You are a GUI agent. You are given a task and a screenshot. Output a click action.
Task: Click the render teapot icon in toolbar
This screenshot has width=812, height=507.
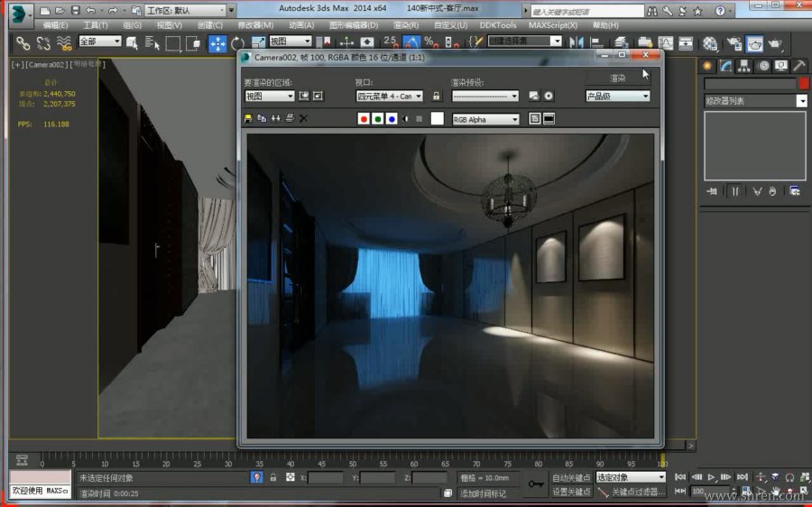click(754, 42)
